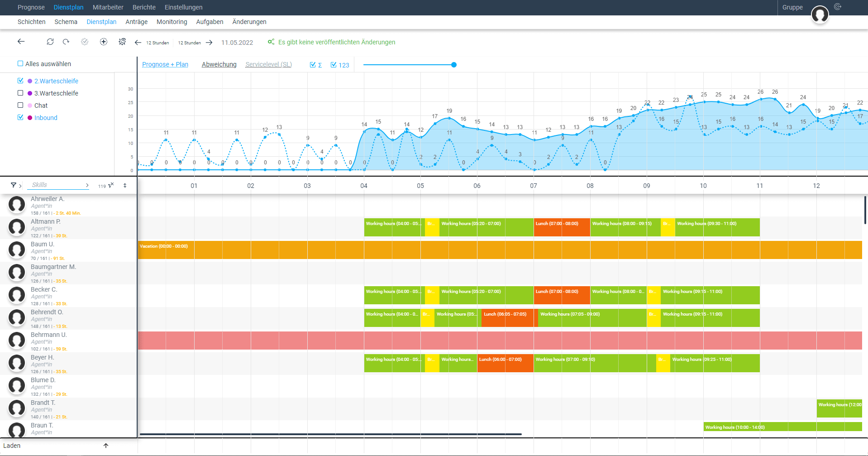The height and width of the screenshot is (456, 868).
Task: Click the avatar of Becker C.
Action: click(17, 295)
